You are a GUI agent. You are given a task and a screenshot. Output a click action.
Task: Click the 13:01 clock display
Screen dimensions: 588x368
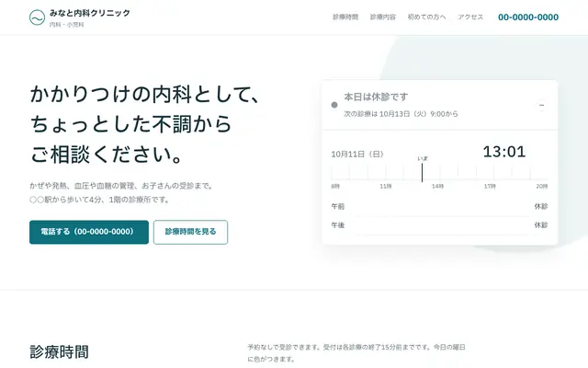pyautogui.click(x=504, y=152)
